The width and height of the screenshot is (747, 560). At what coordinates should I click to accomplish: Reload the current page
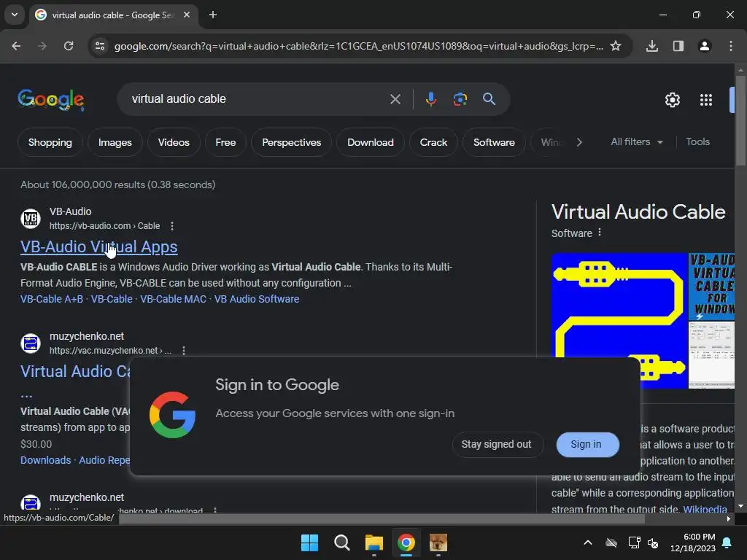pos(69,46)
